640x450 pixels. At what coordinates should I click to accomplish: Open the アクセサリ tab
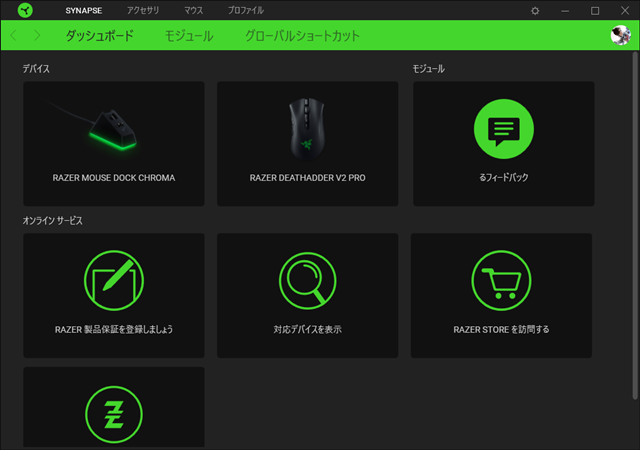(x=143, y=10)
